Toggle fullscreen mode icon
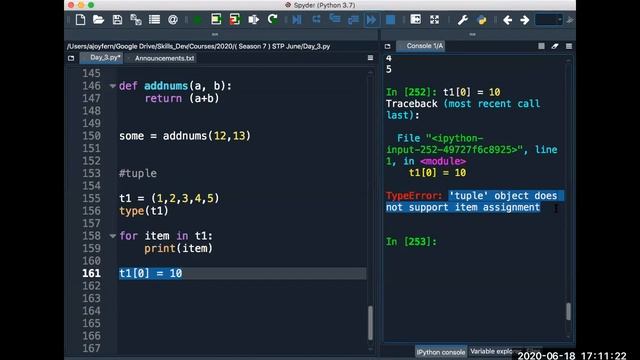Viewport: 640px width, 360px height. [x=434, y=20]
